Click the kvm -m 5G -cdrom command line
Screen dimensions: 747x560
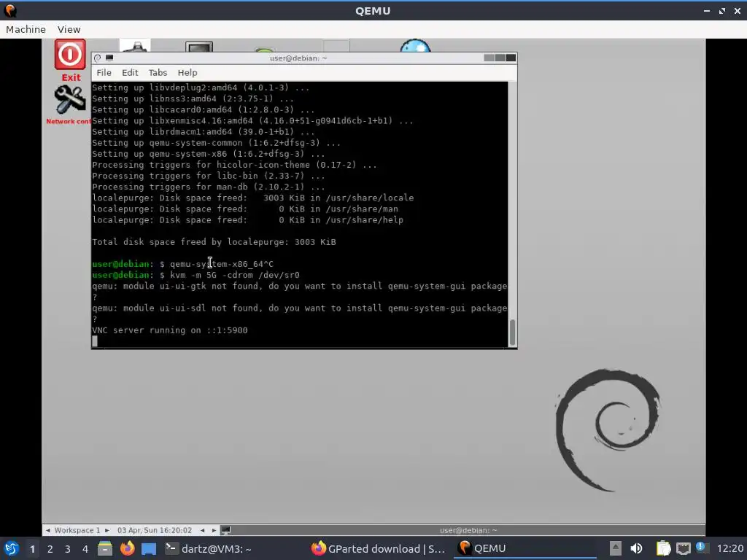coord(196,275)
